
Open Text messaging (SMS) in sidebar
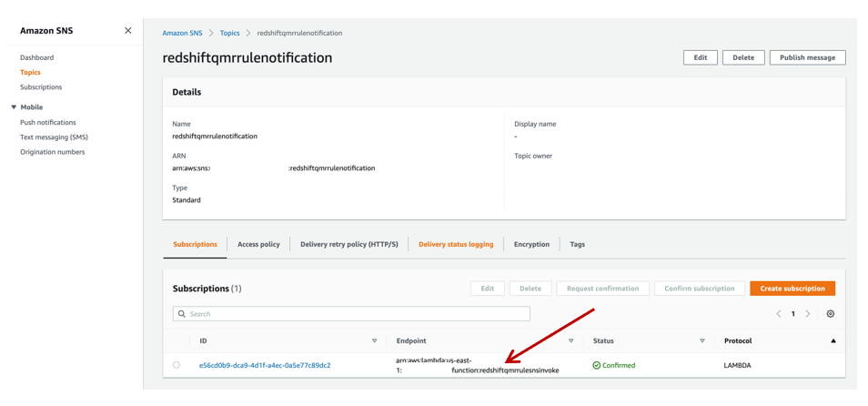tap(55, 137)
